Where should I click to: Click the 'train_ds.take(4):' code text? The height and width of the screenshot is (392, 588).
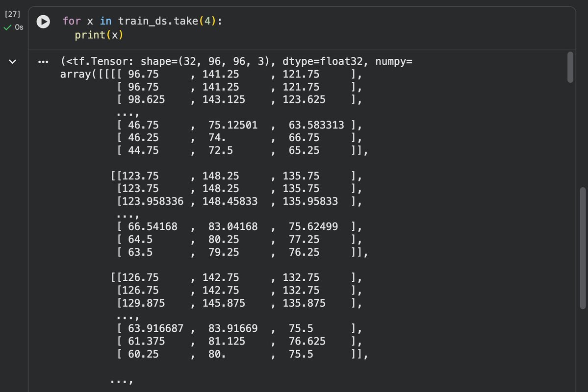170,21
